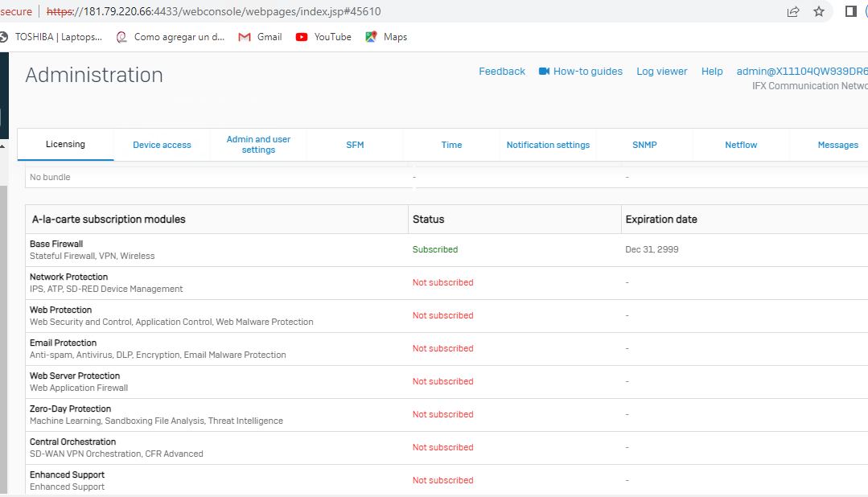Screen dimensions: 868x497
Task: Click the Feedback link
Action: click(502, 72)
